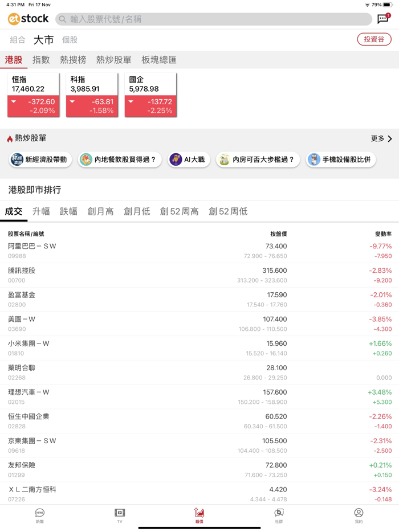Open 騰訊控股 00700 row
The width and height of the screenshot is (399, 532).
point(199,275)
